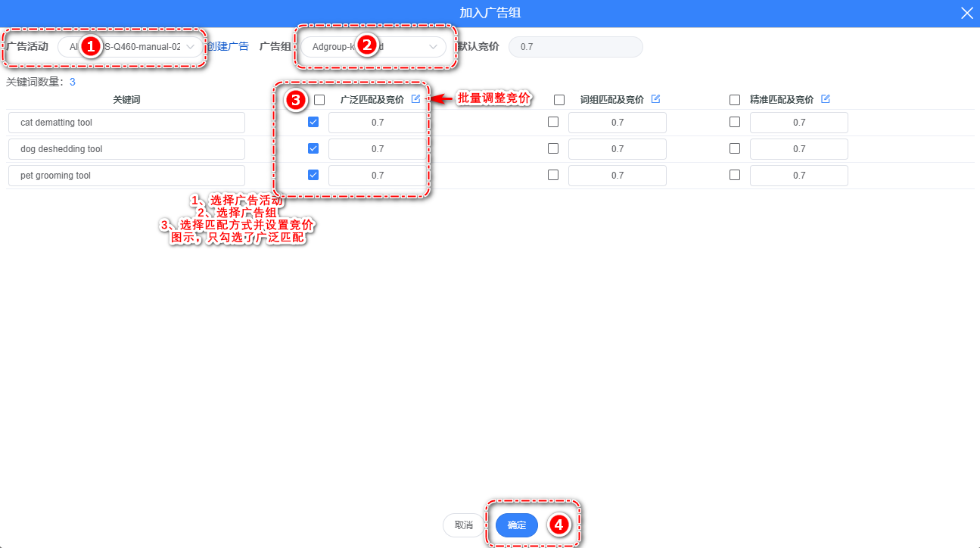Click exact match bid for pet grooming tool
The image size is (980, 548).
coord(798,176)
